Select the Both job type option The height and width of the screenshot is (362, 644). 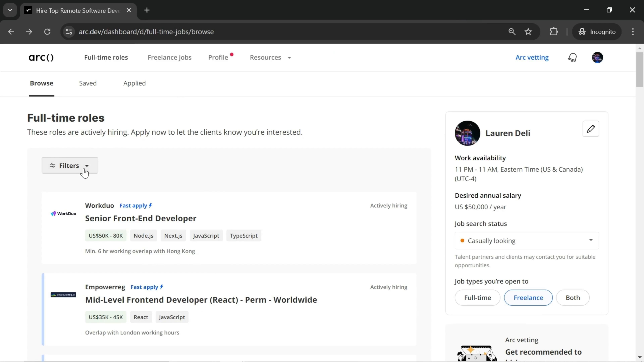[x=573, y=297]
